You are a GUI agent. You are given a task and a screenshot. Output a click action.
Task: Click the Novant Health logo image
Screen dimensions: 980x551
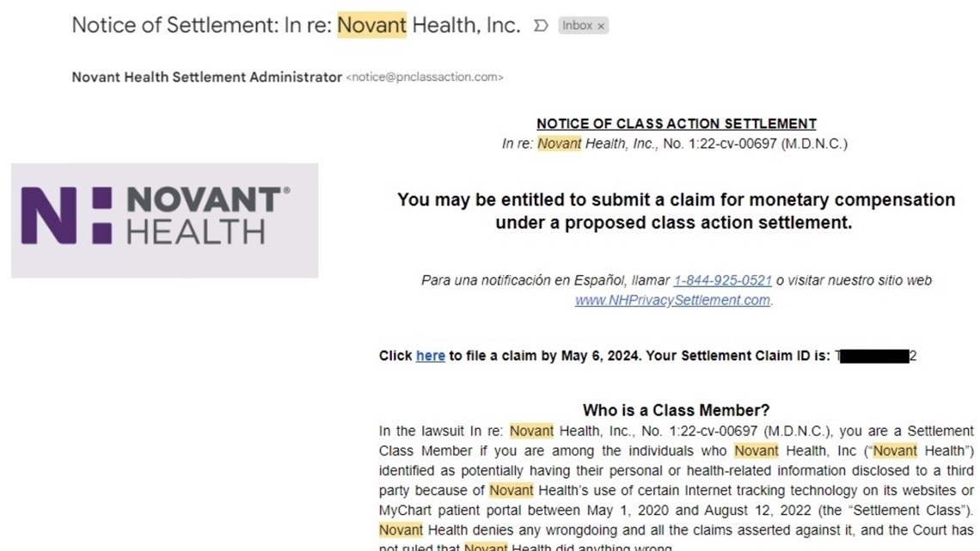(163, 220)
